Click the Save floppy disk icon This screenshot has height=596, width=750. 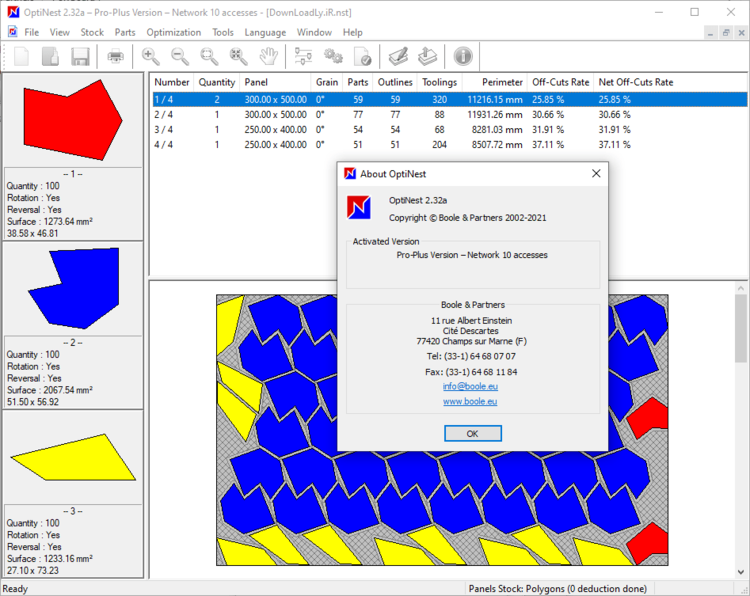tap(81, 57)
